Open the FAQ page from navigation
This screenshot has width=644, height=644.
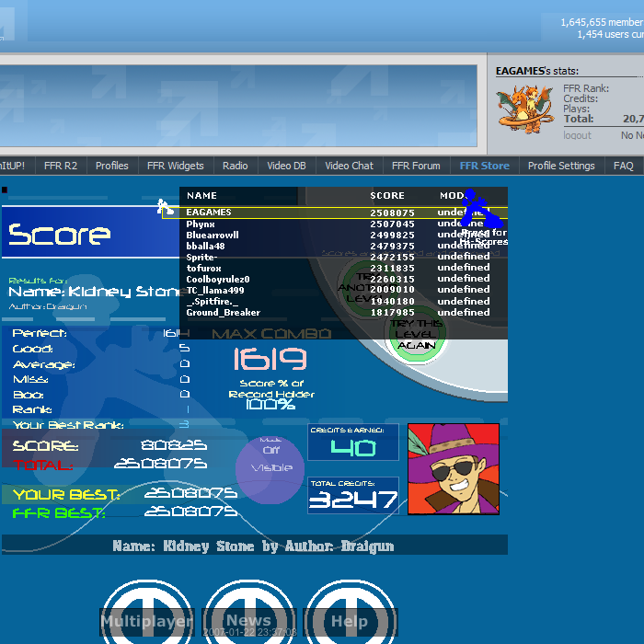tap(624, 166)
